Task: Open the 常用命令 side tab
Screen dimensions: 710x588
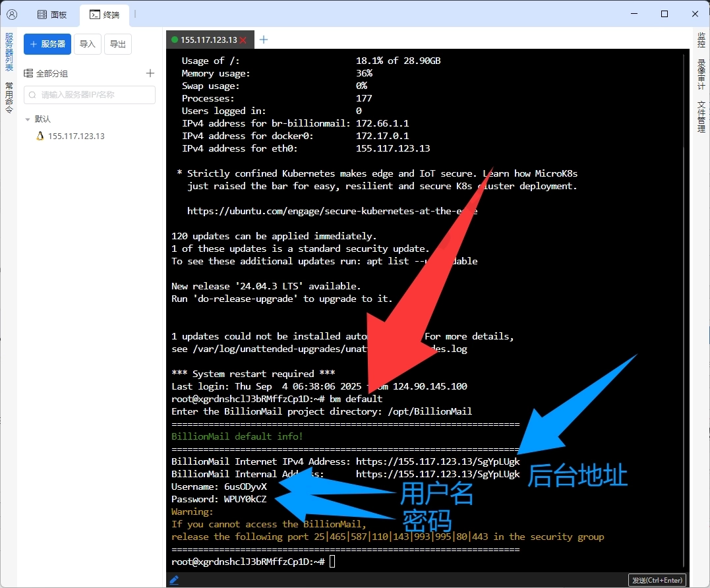Action: tap(9, 98)
